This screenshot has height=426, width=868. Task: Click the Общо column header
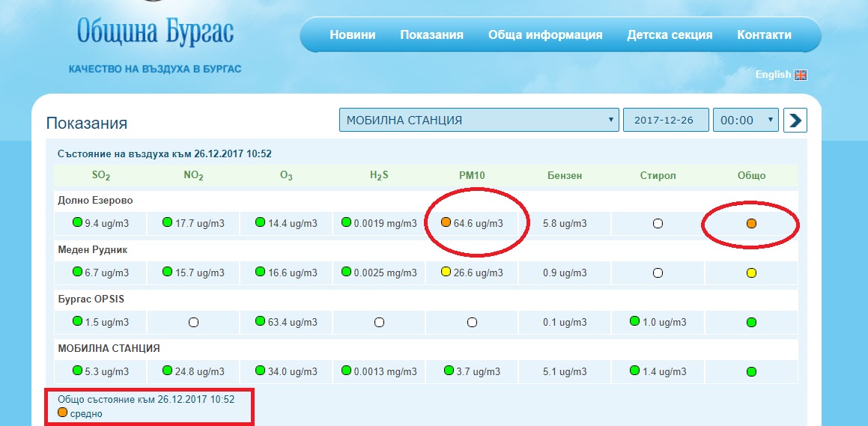(751, 176)
